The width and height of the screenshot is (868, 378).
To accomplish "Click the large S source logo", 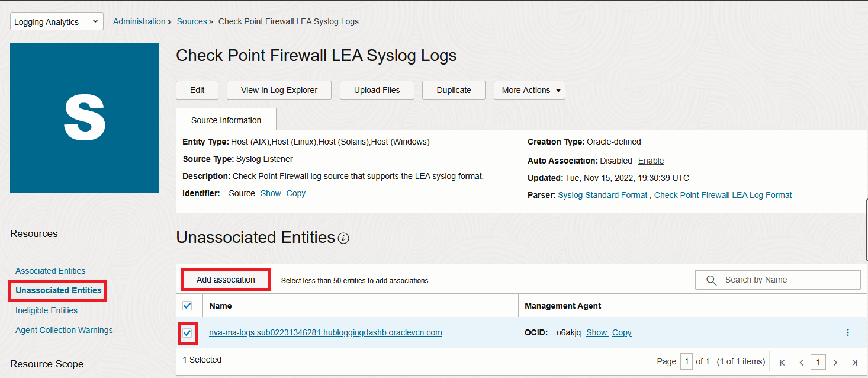I will tap(85, 118).
